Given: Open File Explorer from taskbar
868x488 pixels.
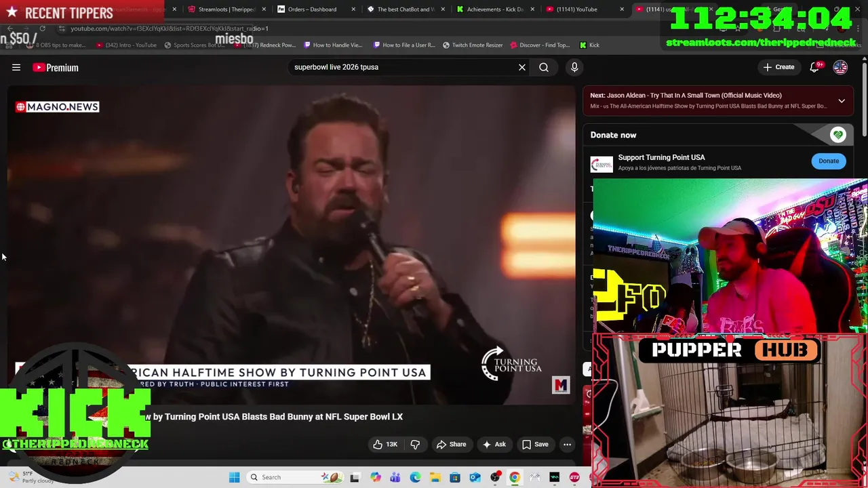Looking at the screenshot, I should [435, 477].
